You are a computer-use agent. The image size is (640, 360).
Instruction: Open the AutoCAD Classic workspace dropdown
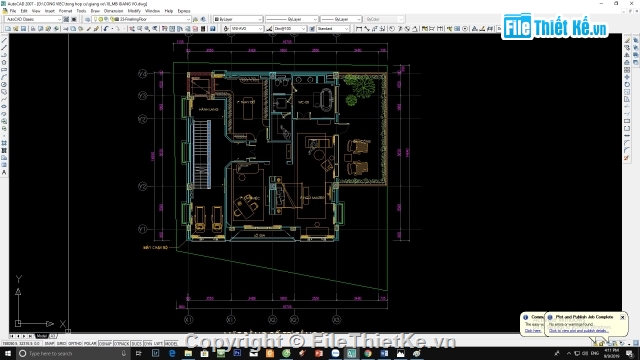(33, 19)
